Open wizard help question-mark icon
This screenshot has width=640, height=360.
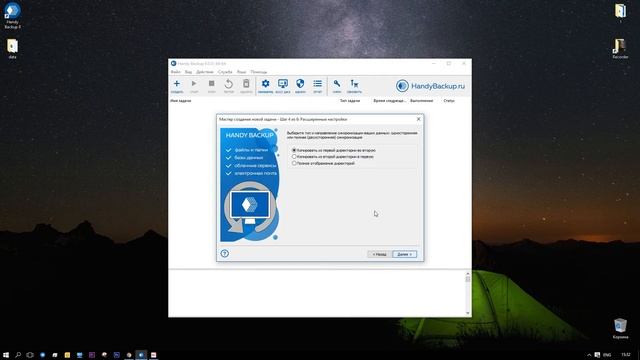pyautogui.click(x=224, y=253)
